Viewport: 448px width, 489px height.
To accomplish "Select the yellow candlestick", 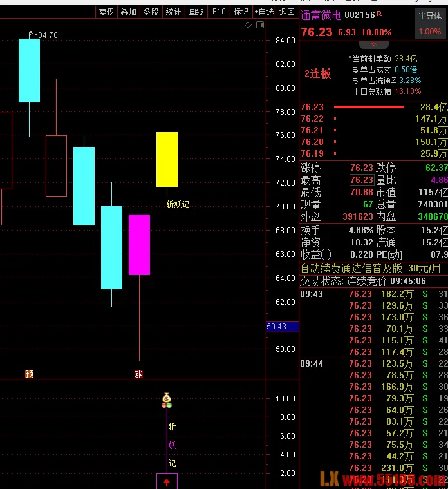I will [167, 159].
